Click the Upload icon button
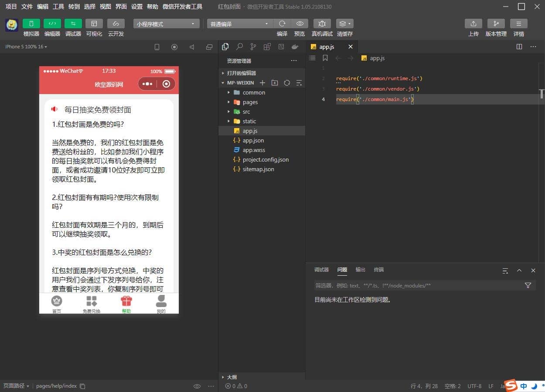 473,24
